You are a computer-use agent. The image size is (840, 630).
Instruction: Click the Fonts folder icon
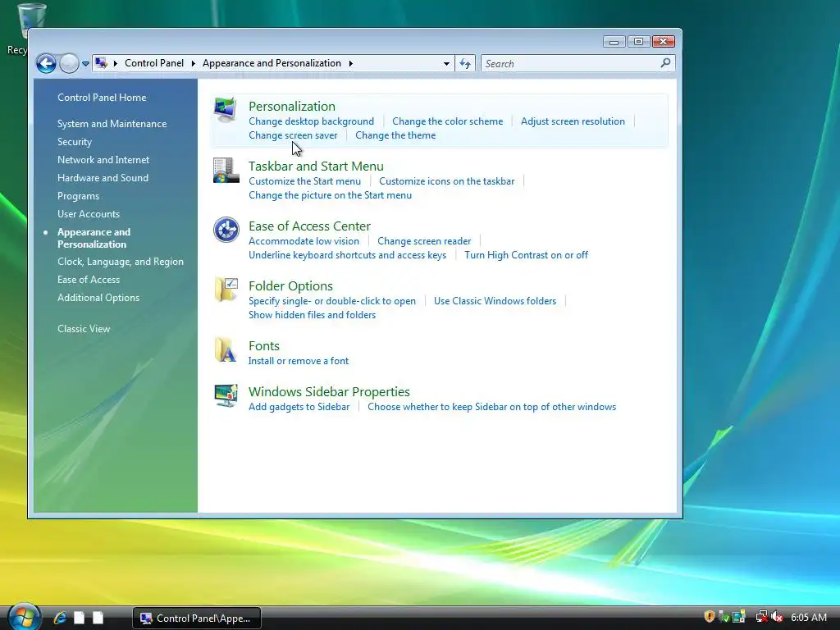[226, 349]
